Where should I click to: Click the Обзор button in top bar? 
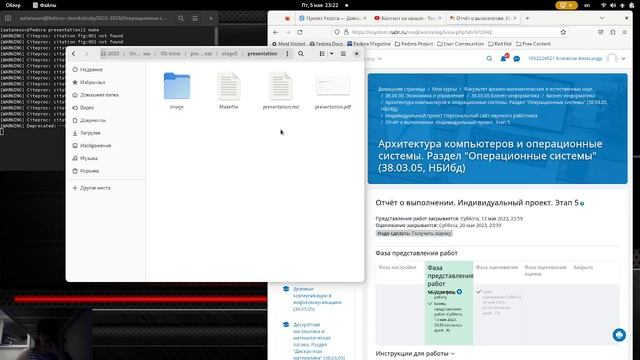13,5
